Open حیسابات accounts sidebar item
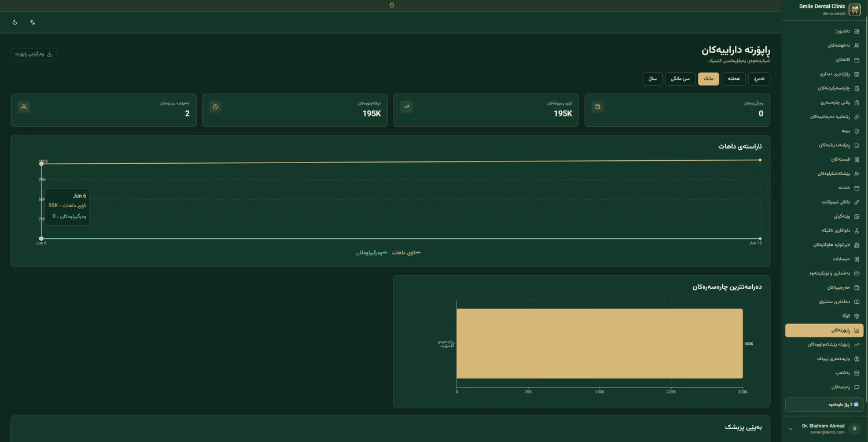This screenshot has width=868, height=442. (x=824, y=259)
